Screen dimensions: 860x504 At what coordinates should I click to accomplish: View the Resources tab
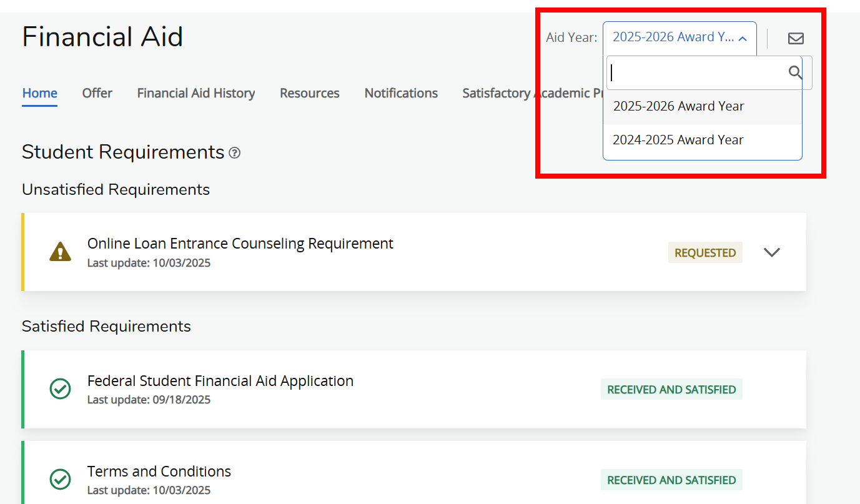(x=309, y=92)
